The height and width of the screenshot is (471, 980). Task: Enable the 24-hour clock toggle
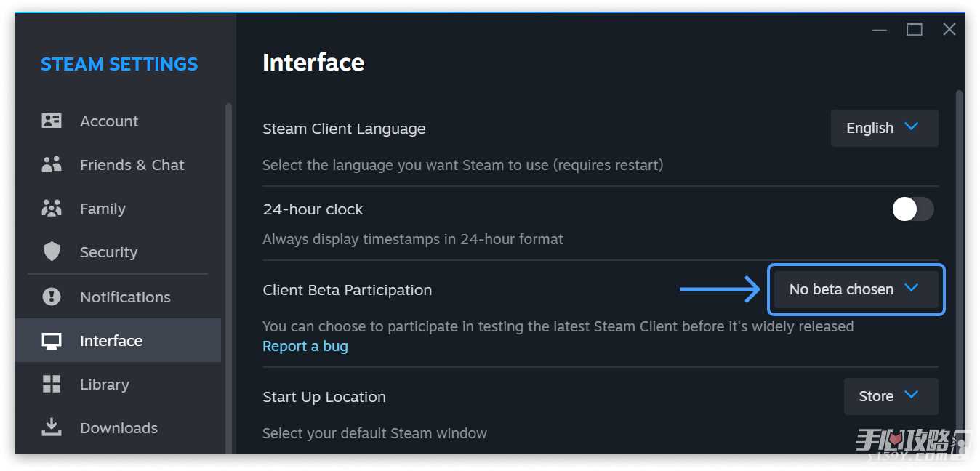(913, 209)
